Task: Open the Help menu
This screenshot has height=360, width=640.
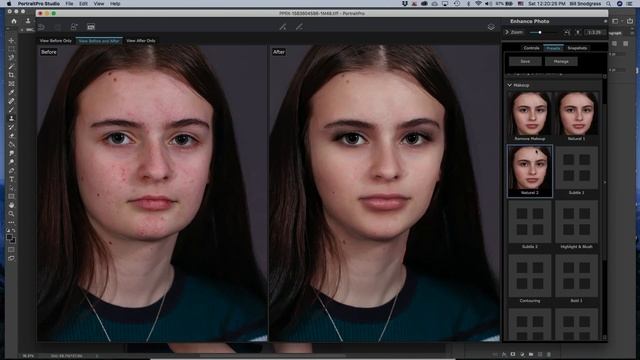Action: [115, 3]
